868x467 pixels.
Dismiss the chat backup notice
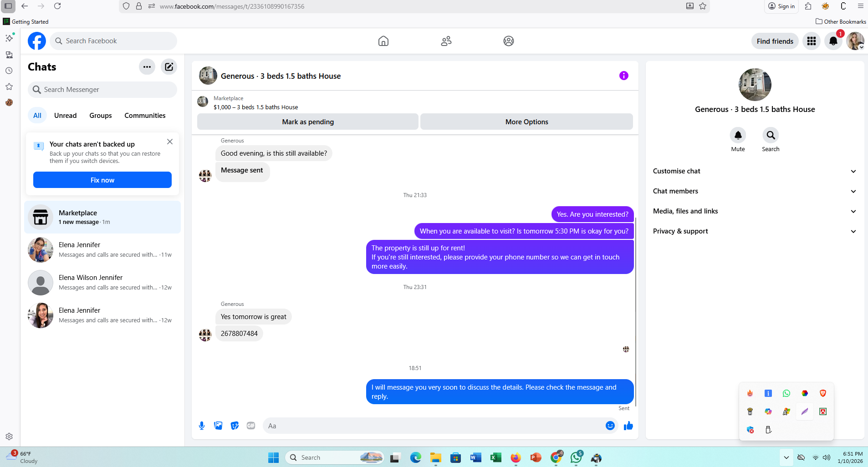coord(170,142)
